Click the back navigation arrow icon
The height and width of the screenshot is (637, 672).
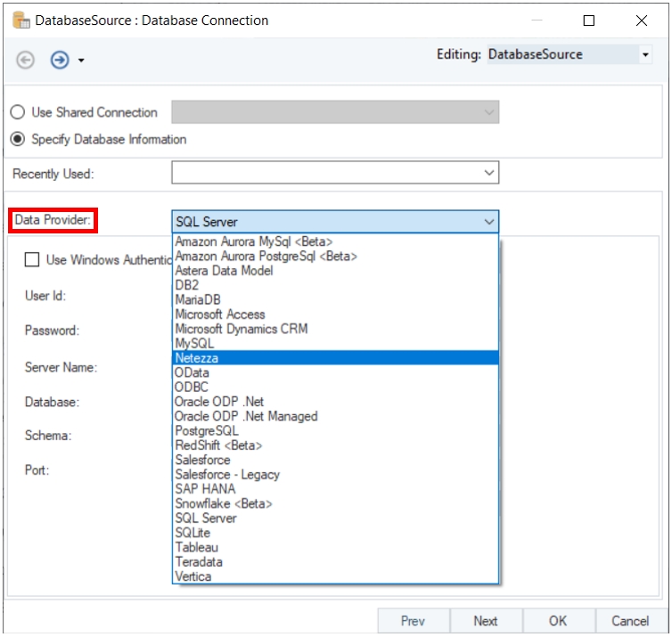26,60
